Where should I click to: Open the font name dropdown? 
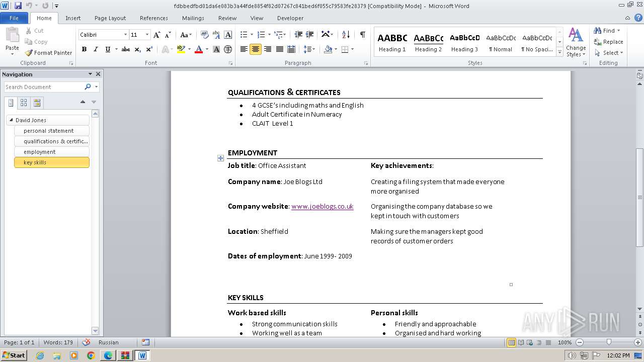(x=125, y=35)
